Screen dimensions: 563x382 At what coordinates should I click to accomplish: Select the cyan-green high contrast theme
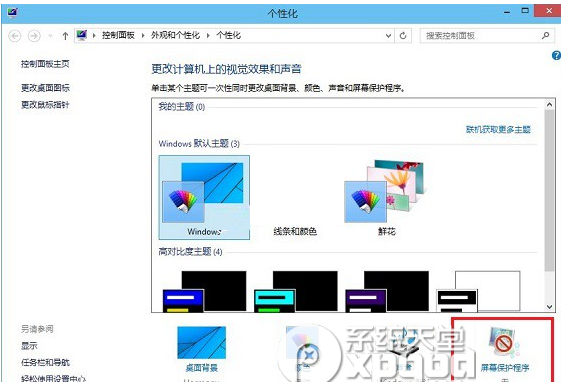[x=296, y=291]
